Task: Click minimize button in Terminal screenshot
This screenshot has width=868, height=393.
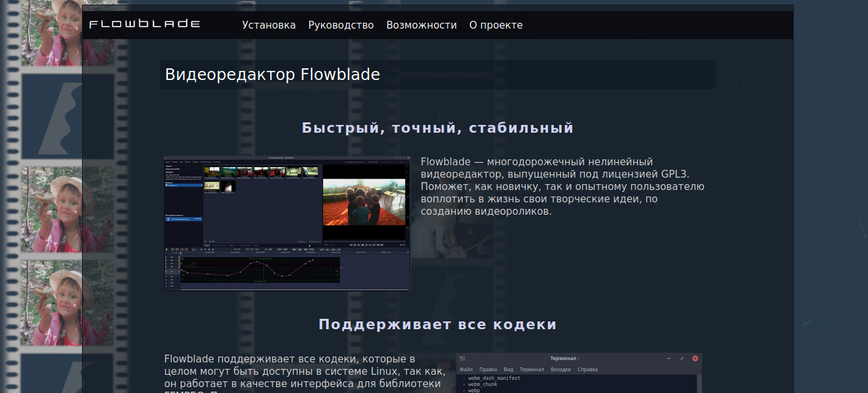Action: tap(669, 359)
